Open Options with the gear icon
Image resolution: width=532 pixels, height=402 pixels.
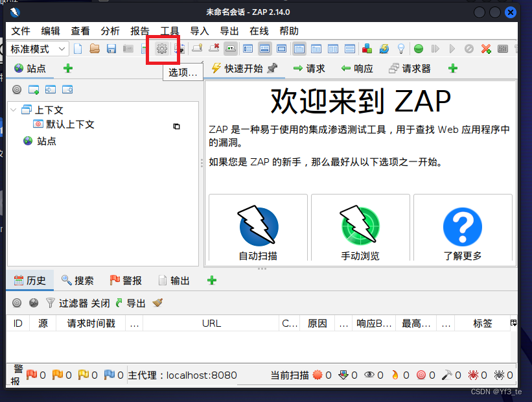[162, 49]
